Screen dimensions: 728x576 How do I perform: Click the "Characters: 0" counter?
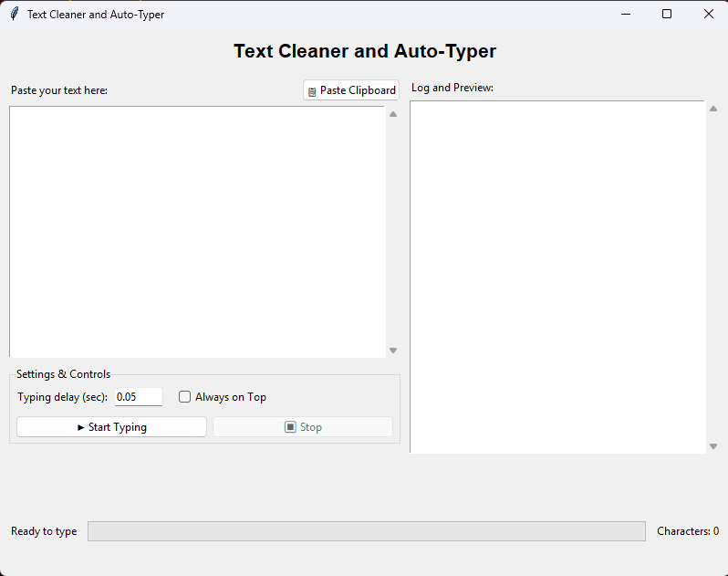pyautogui.click(x=688, y=531)
